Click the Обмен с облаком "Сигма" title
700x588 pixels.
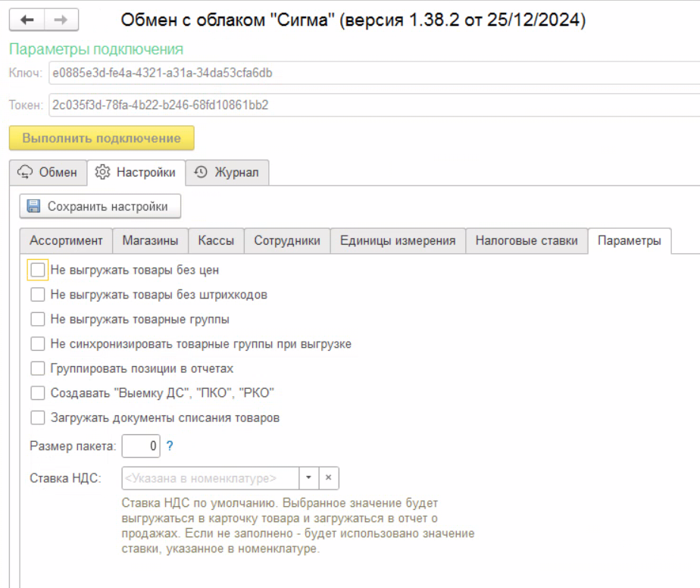click(353, 20)
